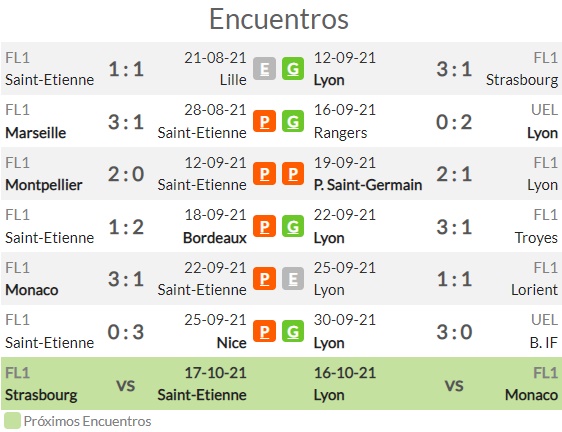Select the 0:2 Rangers vs Lyon score
562x432 pixels.
[x=454, y=122]
